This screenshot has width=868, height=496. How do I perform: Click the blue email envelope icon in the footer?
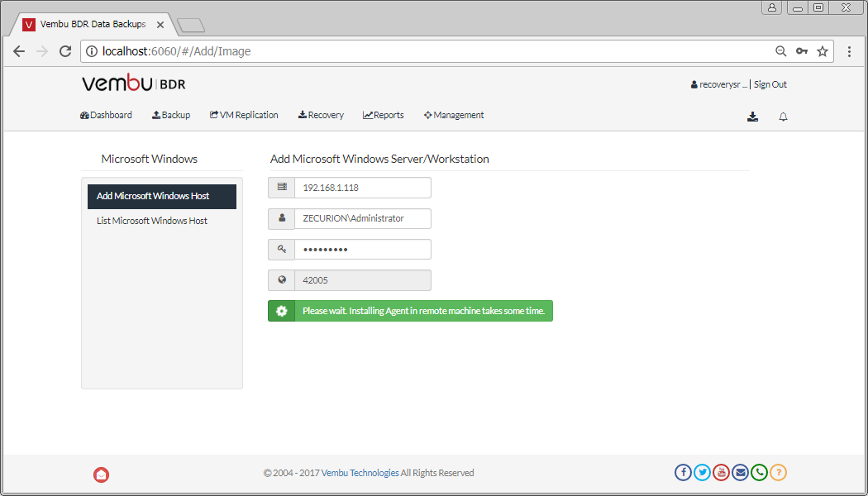click(x=740, y=473)
